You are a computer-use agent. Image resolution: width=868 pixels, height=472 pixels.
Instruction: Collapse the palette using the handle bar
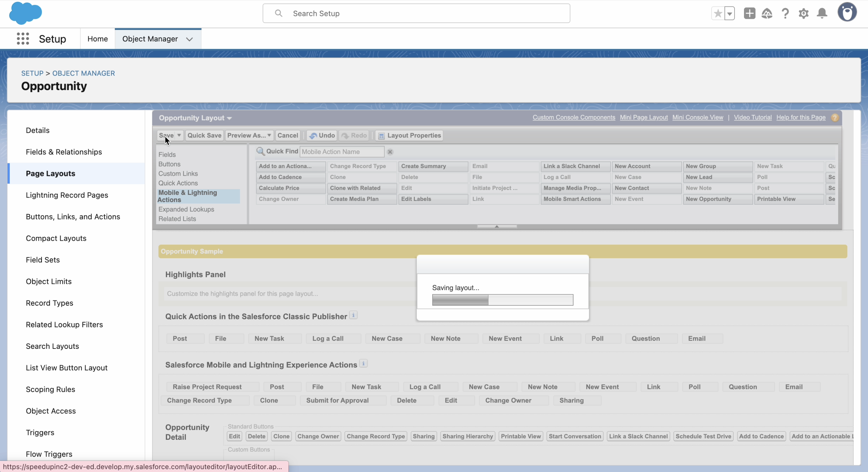pos(497,227)
